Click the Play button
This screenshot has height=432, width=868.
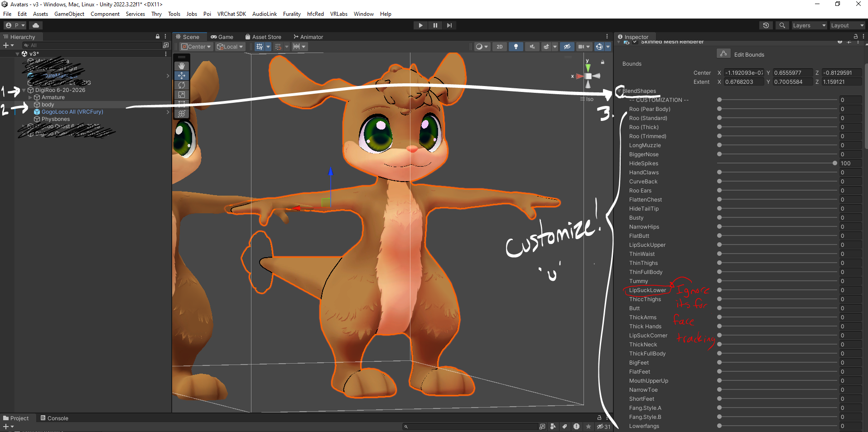click(x=420, y=25)
